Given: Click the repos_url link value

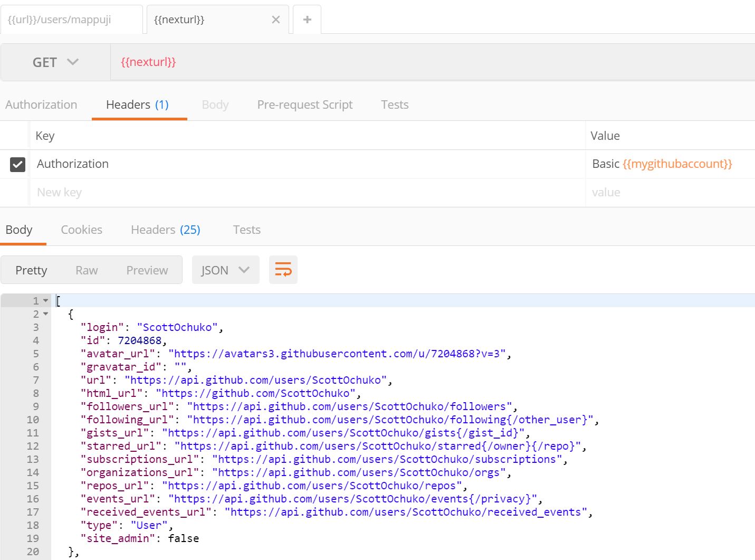Looking at the screenshot, I should coord(312,486).
